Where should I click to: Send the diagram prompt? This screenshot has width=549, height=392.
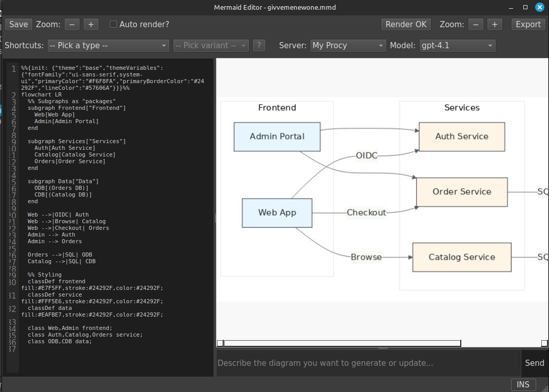tap(534, 363)
